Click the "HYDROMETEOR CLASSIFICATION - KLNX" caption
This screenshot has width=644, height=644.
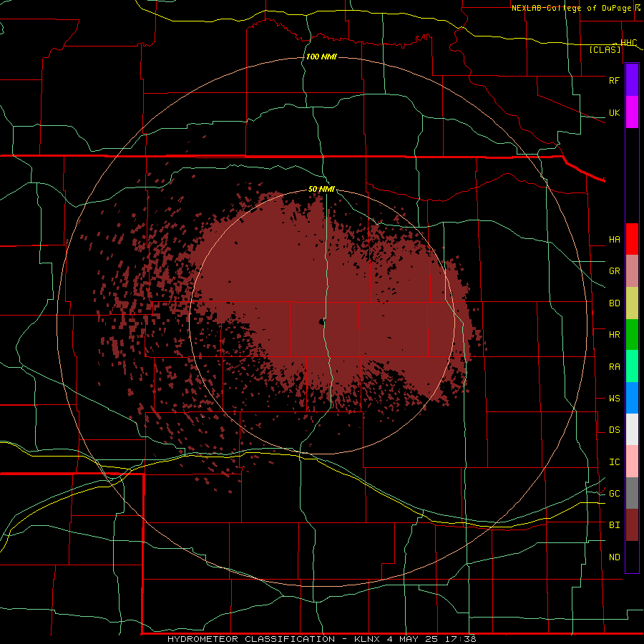273,639
